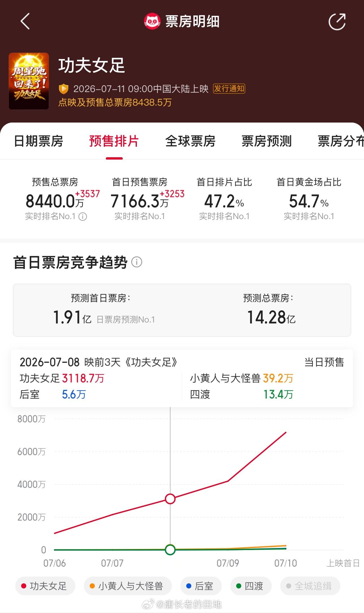Tap the 功夫女足 movie title
364x613 pixels.
coord(92,66)
